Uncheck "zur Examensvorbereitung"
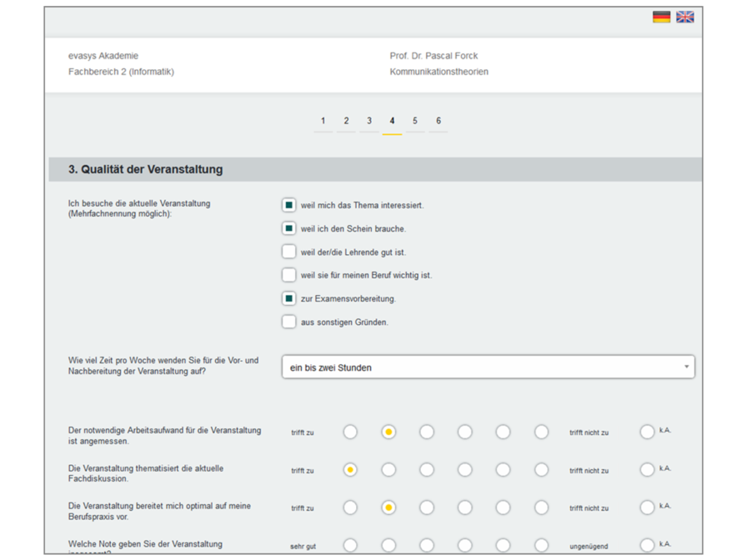747x560 pixels. coord(288,298)
